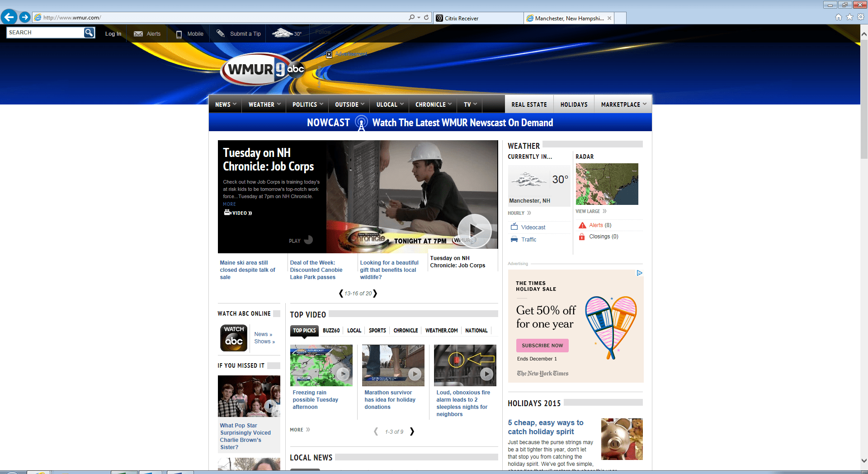Click the Submit a Tip pencil icon
Screen dimensions: 868x474
click(221, 33)
